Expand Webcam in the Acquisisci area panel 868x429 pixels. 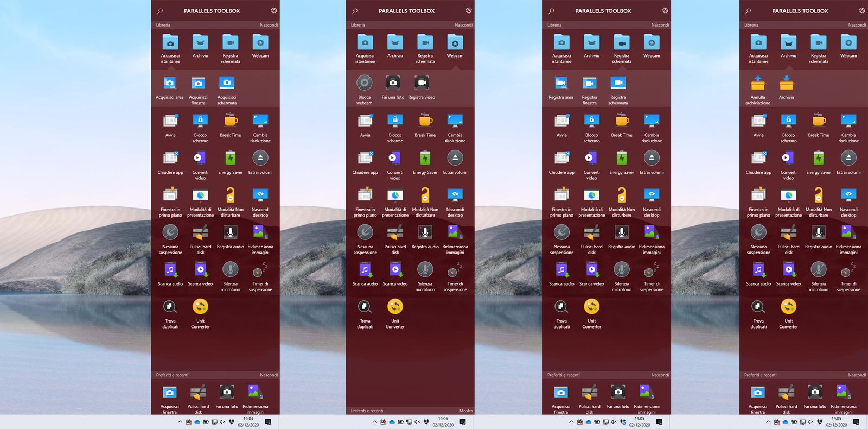260,46
